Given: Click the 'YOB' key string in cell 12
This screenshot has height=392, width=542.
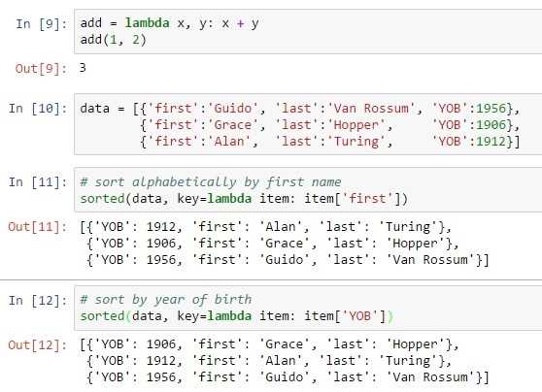Looking at the screenshot, I should tap(359, 316).
